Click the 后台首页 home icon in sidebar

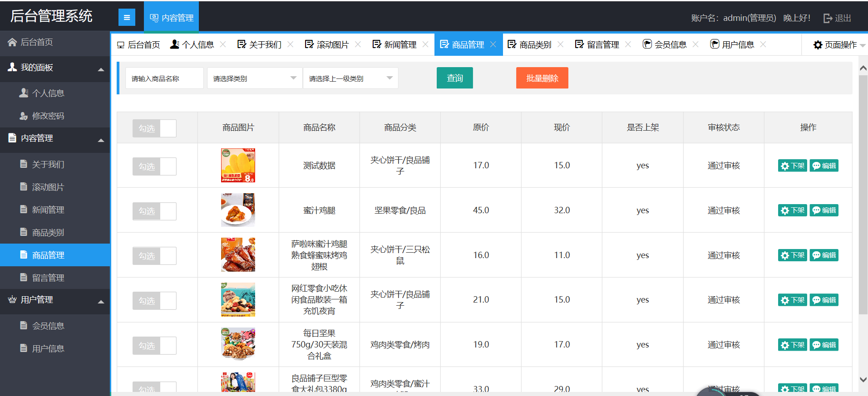pos(12,42)
